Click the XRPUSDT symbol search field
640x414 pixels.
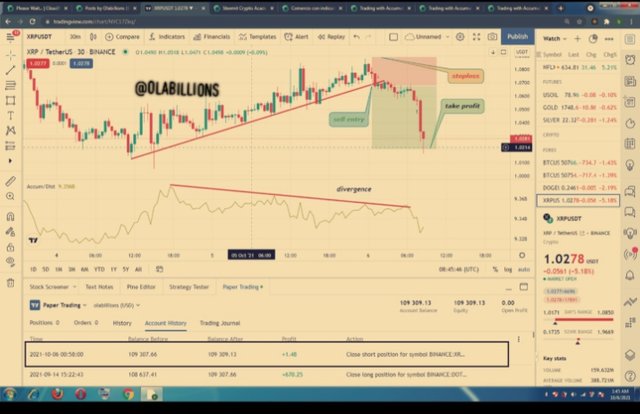point(40,37)
